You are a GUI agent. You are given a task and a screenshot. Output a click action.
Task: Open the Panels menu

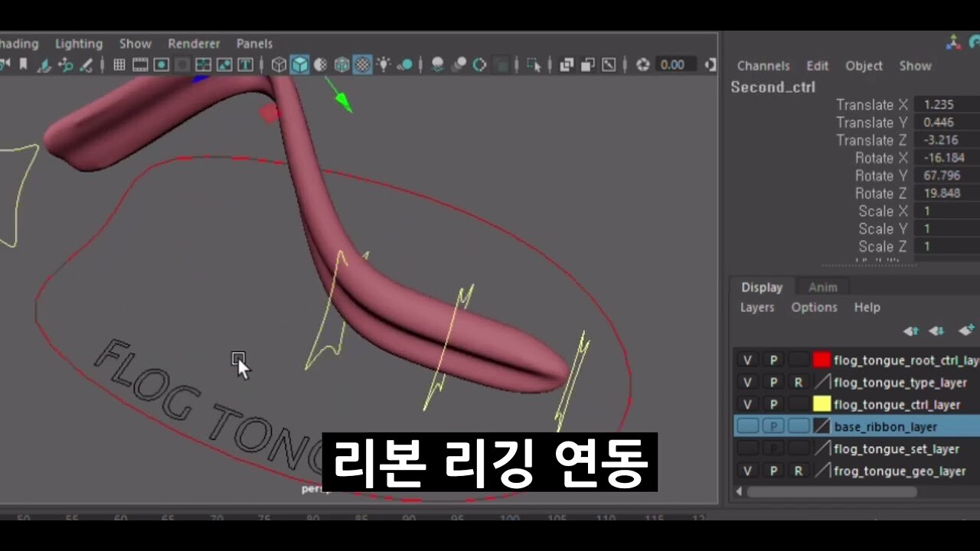coord(254,44)
